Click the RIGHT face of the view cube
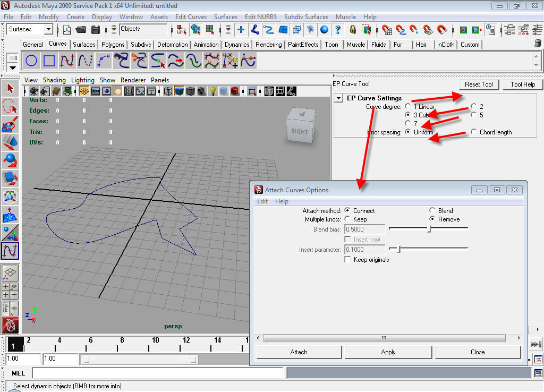This screenshot has width=544, height=392. click(300, 131)
